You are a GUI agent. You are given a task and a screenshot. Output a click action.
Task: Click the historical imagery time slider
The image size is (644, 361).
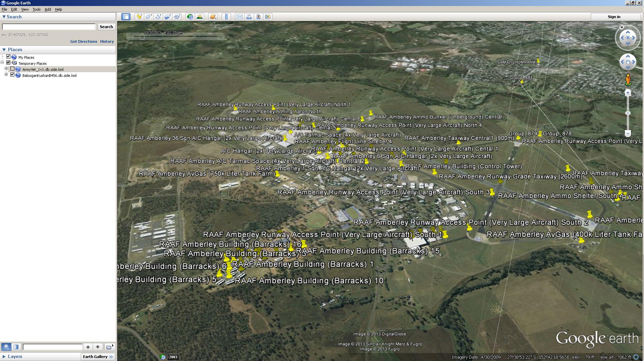tap(175, 36)
